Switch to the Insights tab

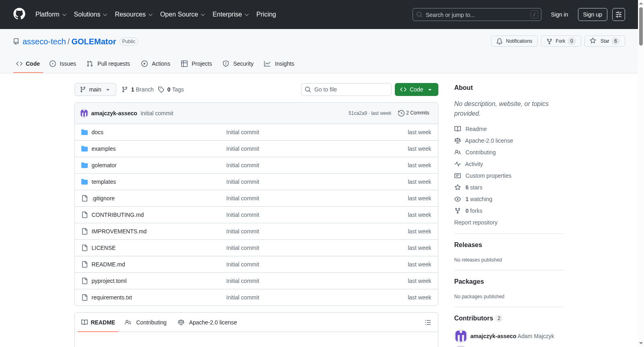279,64
